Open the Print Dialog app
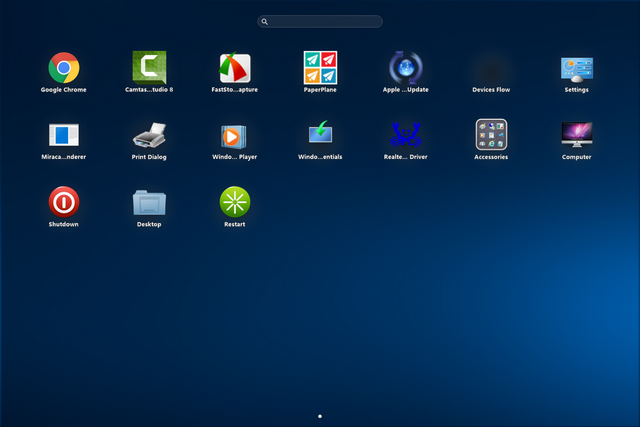The width and height of the screenshot is (640, 427). point(149,135)
